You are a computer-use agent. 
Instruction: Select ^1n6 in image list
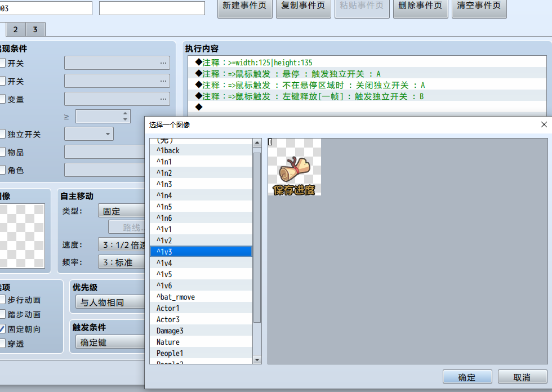click(201, 218)
